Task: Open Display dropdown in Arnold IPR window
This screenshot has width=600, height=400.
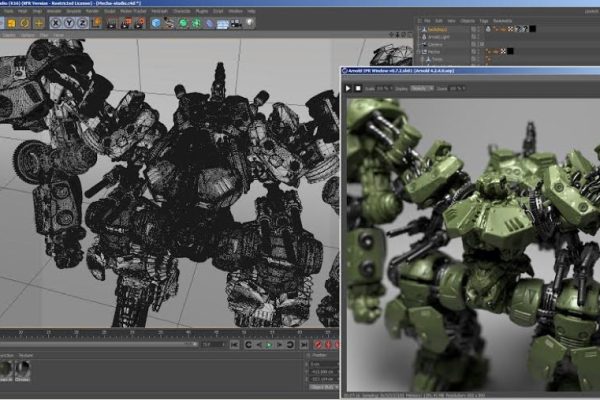Action: [422, 88]
